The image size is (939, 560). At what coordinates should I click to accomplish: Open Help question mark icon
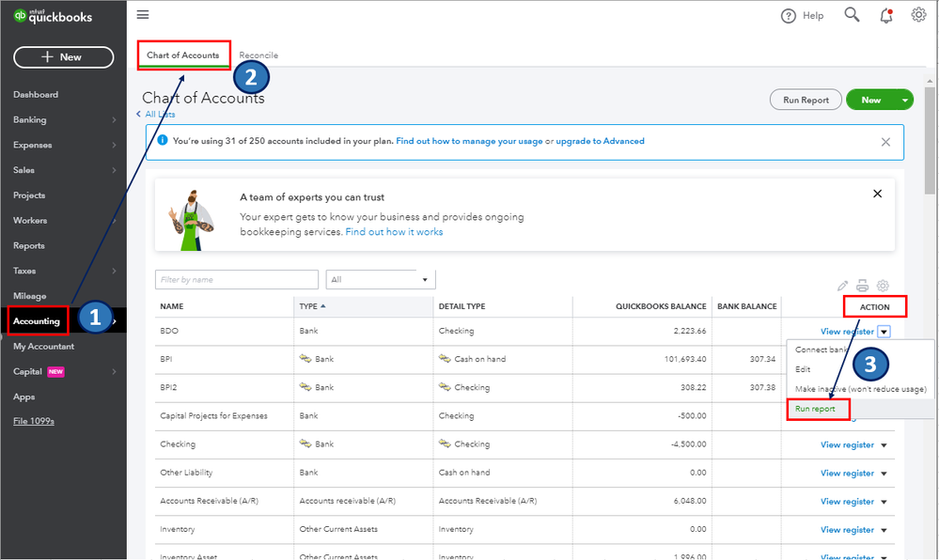(x=788, y=16)
